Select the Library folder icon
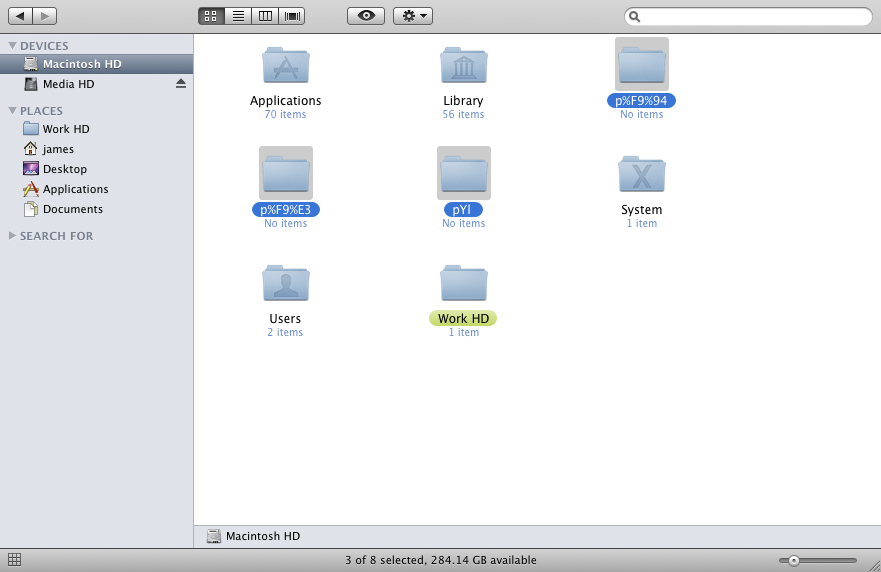The image size is (881, 572). tap(464, 65)
